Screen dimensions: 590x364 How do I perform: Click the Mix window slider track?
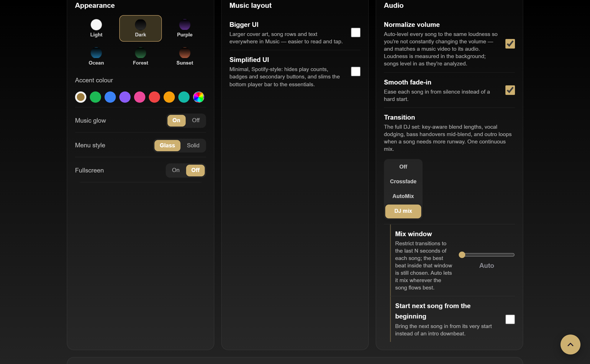point(487,255)
